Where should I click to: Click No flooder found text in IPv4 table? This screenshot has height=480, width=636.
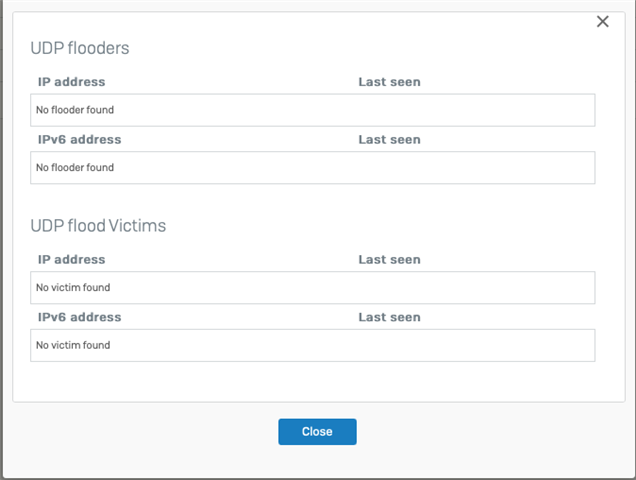pyautogui.click(x=75, y=110)
